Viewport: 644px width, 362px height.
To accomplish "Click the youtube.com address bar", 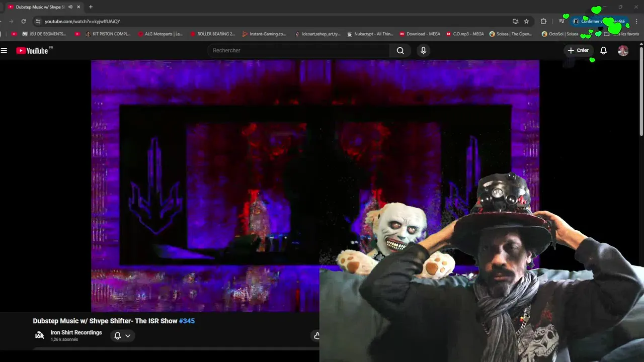I will pos(272,21).
